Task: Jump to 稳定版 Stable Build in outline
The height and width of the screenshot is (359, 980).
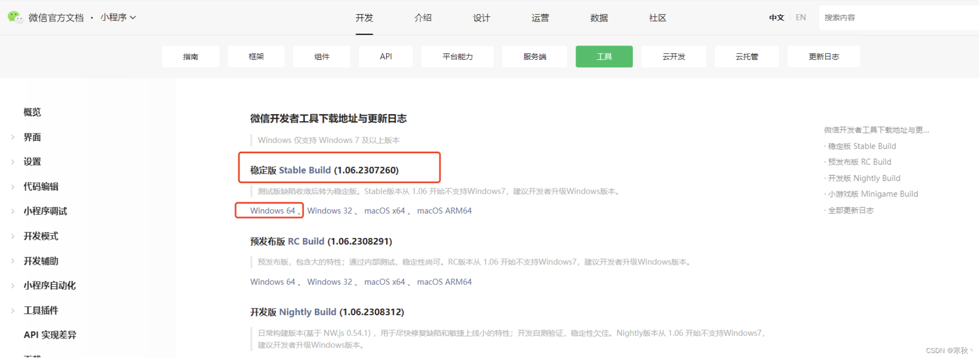Action: (862, 146)
